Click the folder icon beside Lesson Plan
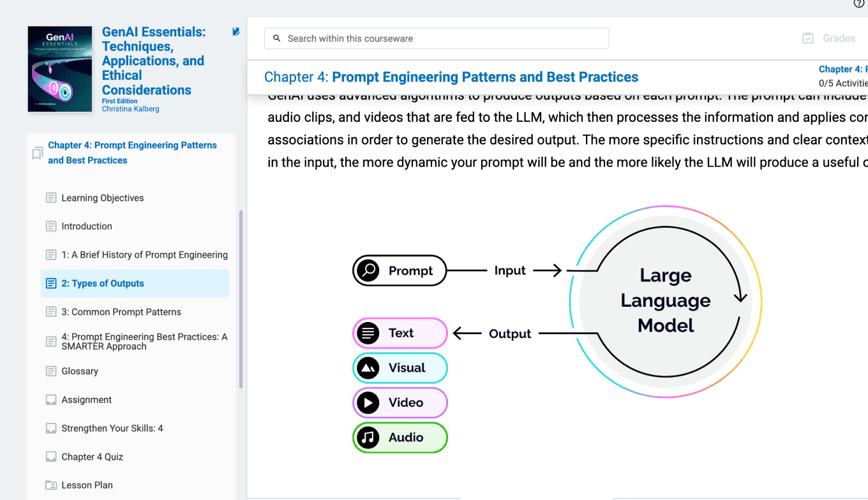Image resolution: width=868 pixels, height=500 pixels. (x=51, y=485)
